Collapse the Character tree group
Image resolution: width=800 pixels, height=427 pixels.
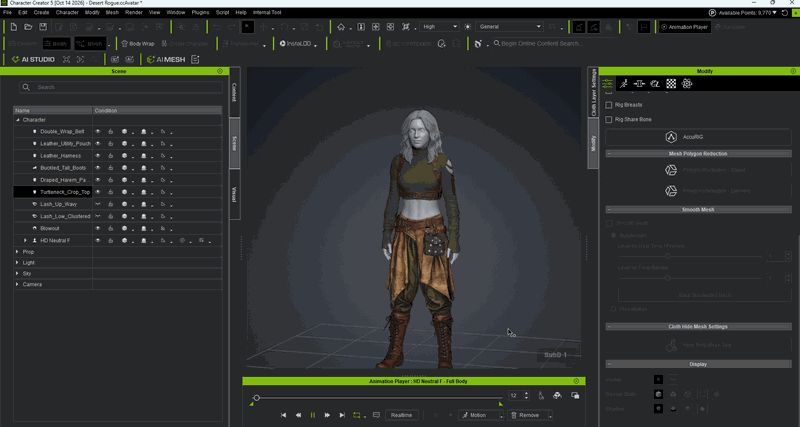pyautogui.click(x=17, y=120)
